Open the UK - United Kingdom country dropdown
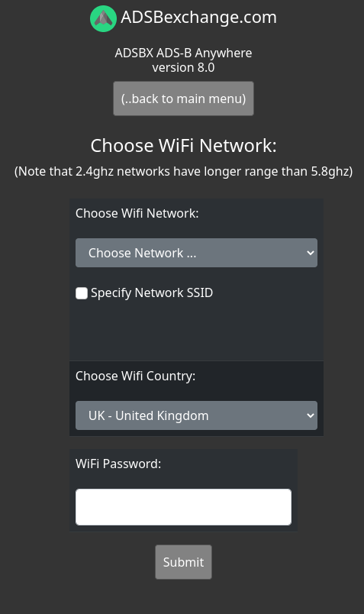This screenshot has width=364, height=614. 196,415
